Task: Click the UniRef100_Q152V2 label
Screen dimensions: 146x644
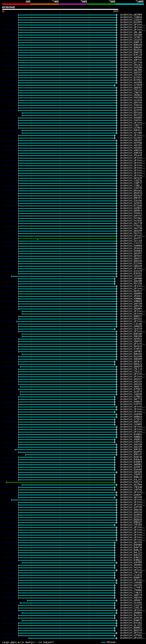Action: pos(131,517)
